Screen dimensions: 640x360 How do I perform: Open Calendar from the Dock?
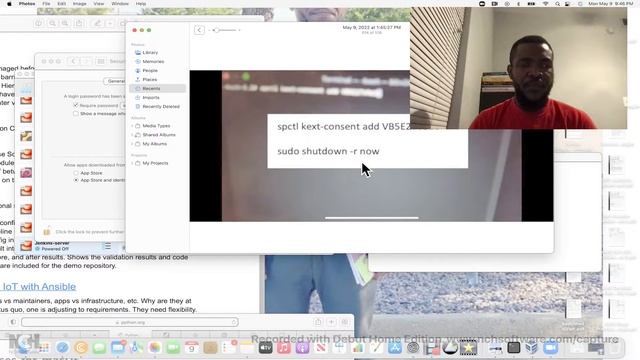point(191,348)
